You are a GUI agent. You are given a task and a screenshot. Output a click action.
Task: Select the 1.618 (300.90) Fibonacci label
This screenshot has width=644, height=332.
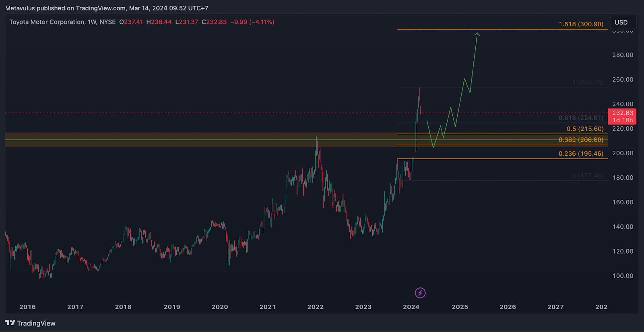tap(581, 24)
